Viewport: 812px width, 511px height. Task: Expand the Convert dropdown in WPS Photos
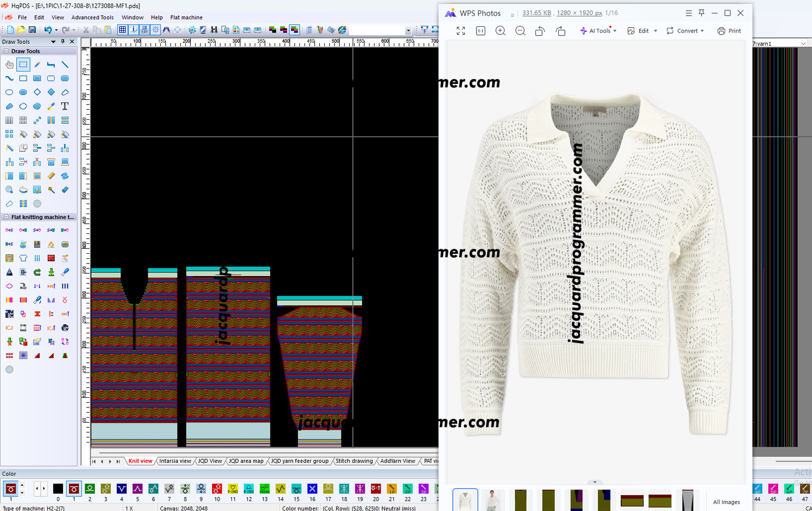pyautogui.click(x=685, y=31)
